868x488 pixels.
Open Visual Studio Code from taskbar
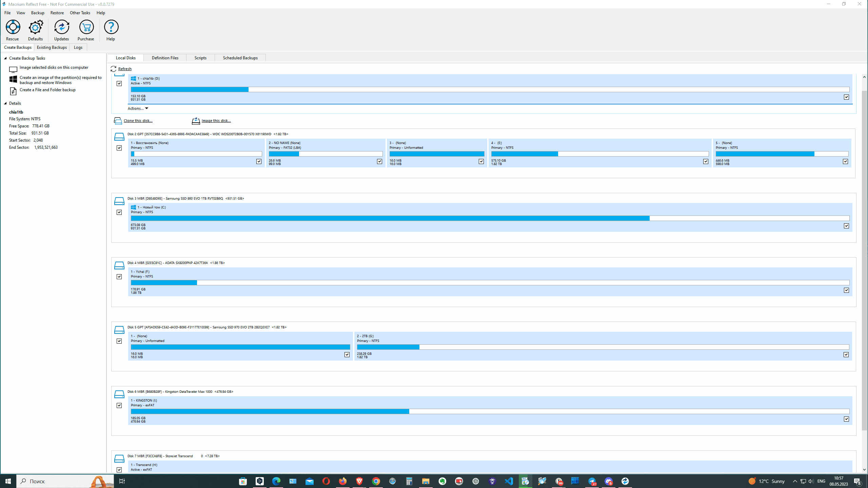(509, 481)
